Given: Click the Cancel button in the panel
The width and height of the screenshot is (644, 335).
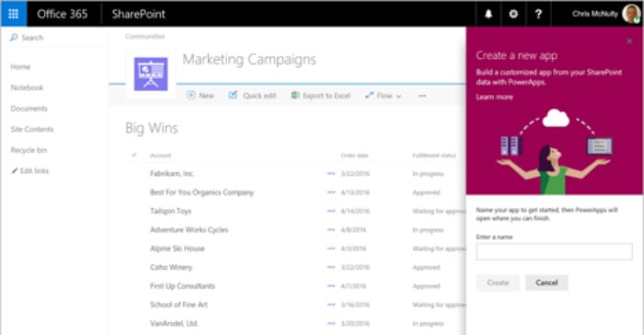Looking at the screenshot, I should (546, 283).
